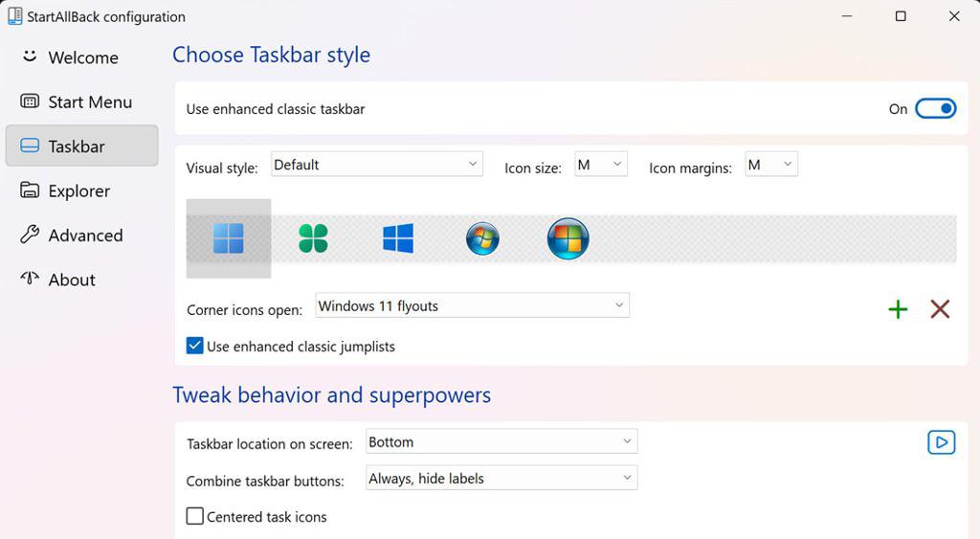Click the 'Corner icons open:' label
Viewport: 980px width, 539px height.
[x=244, y=310]
